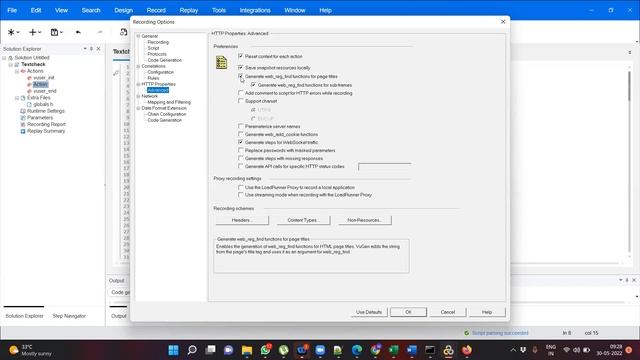This screenshot has height=360, width=640.
Task: Collapse the General node in options tree
Action: (x=138, y=36)
